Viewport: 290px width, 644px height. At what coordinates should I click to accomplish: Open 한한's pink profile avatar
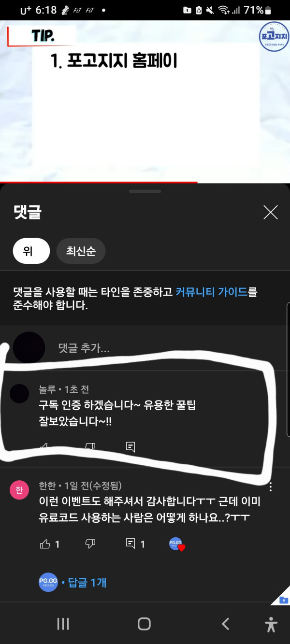coord(19,490)
